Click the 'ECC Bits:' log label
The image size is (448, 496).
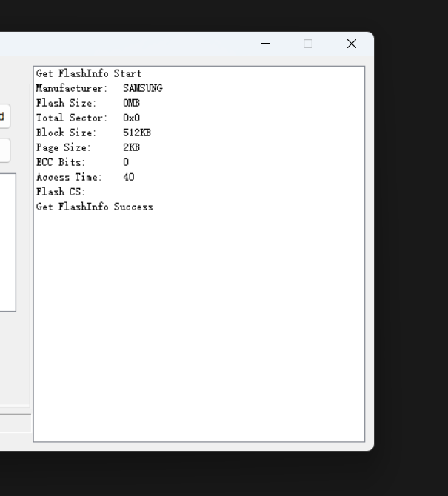point(61,162)
